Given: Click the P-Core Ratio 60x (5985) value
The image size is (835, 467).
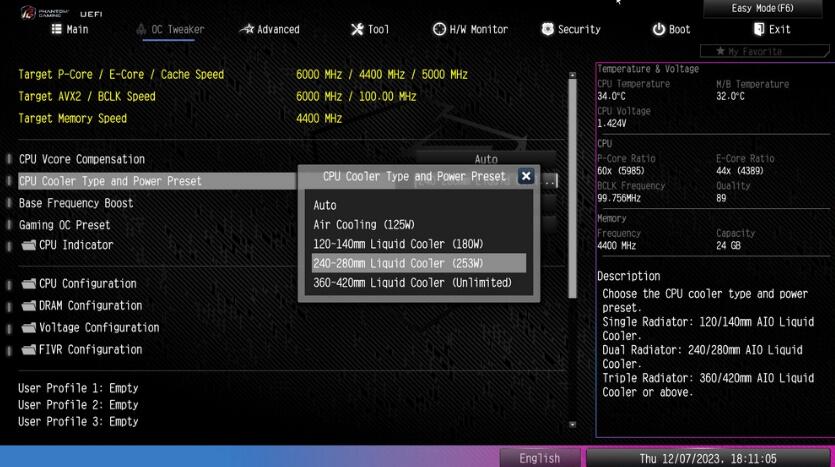Looking at the screenshot, I should pyautogui.click(x=620, y=171).
